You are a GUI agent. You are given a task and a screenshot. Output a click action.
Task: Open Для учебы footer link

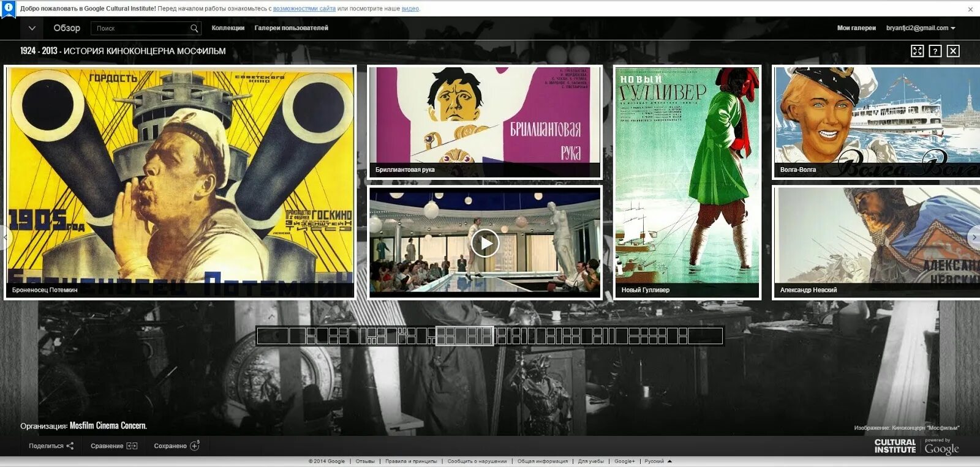pyautogui.click(x=591, y=461)
